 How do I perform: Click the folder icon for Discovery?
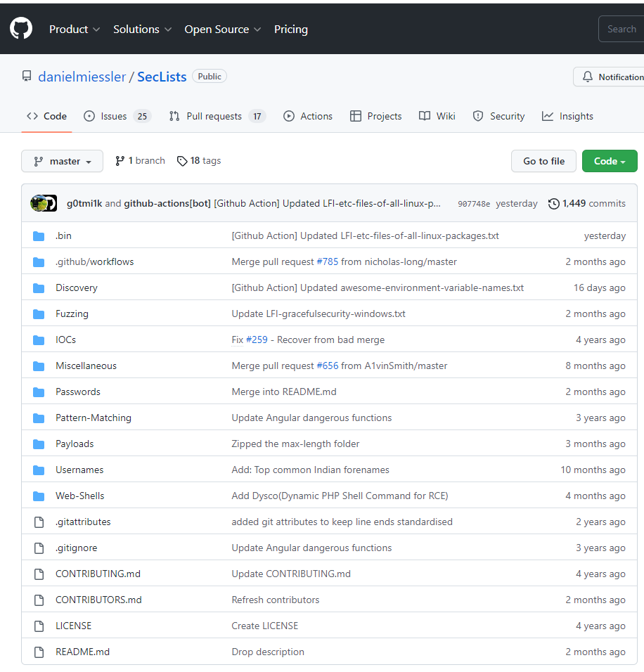(39, 288)
